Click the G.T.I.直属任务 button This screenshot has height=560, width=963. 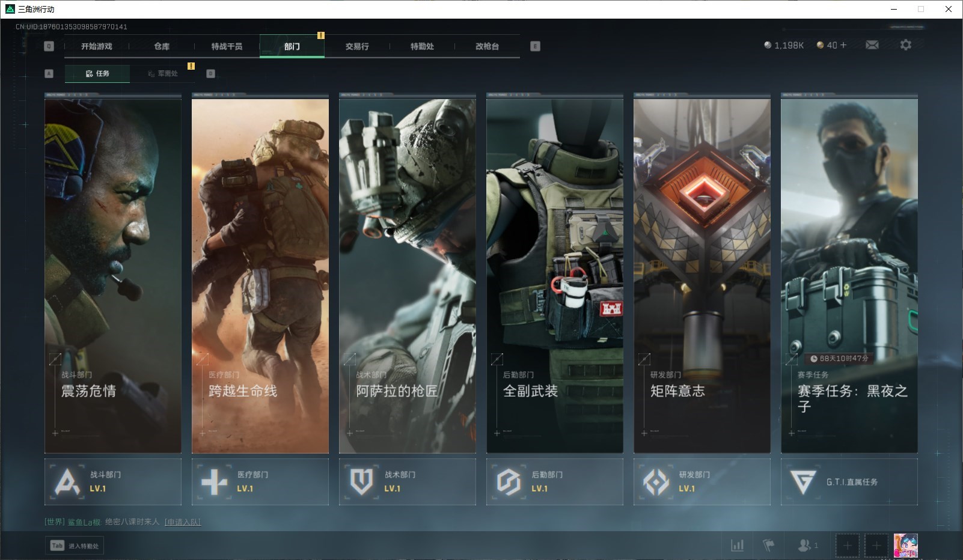tap(849, 482)
